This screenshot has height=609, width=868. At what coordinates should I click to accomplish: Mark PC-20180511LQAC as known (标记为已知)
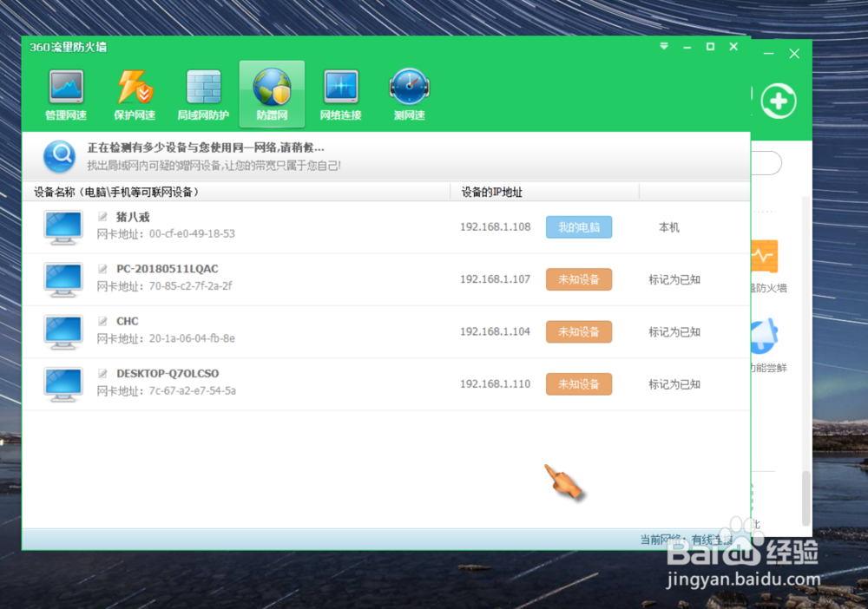click(x=674, y=279)
